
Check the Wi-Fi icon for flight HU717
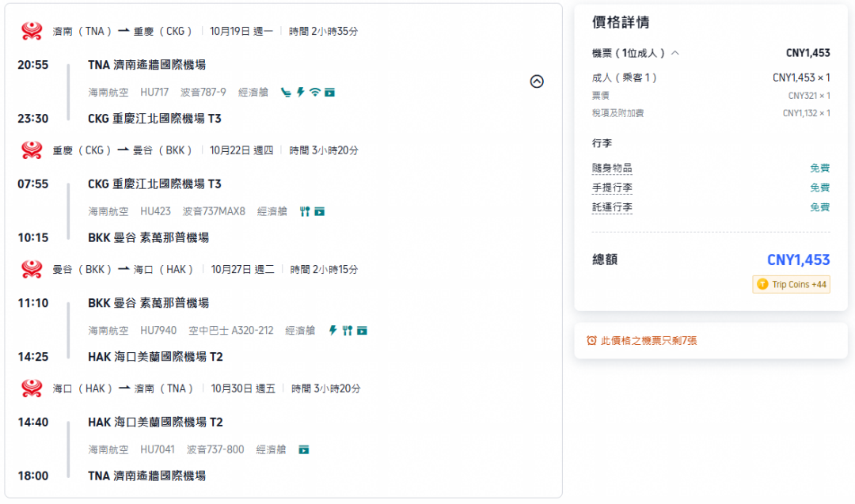[314, 92]
